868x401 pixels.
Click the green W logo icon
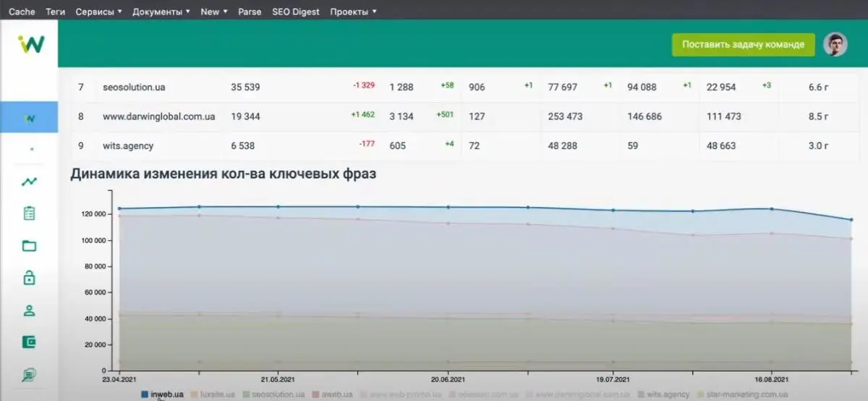pos(31,45)
